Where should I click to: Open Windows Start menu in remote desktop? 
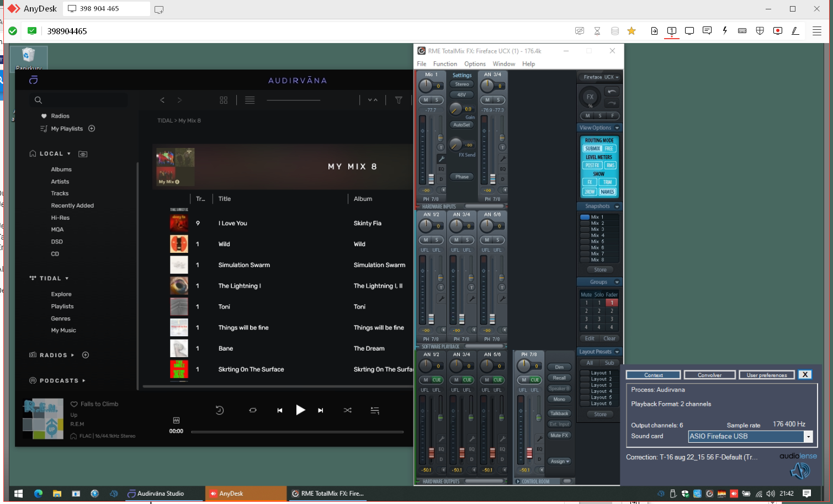click(18, 494)
